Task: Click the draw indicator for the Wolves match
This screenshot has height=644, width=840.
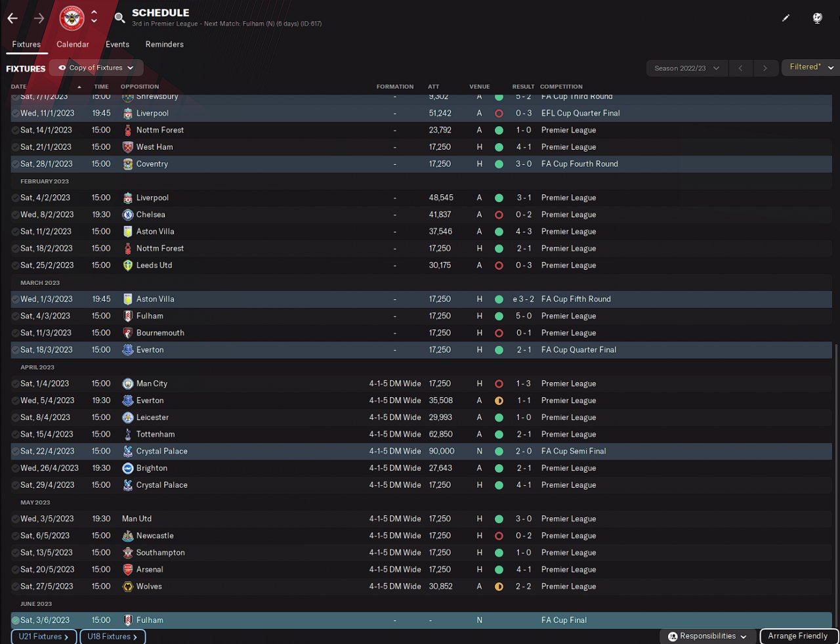Action: point(499,587)
